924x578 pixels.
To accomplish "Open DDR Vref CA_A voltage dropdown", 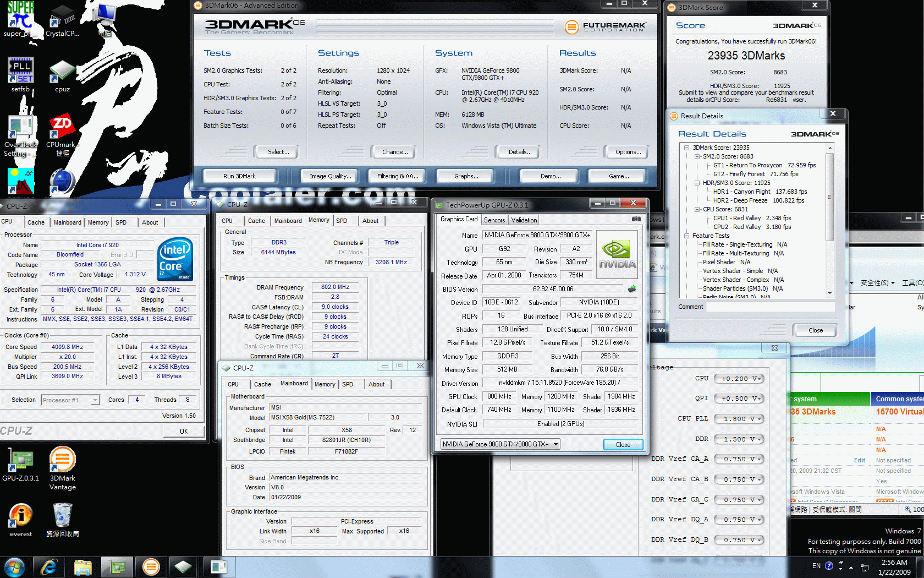I will 740,459.
